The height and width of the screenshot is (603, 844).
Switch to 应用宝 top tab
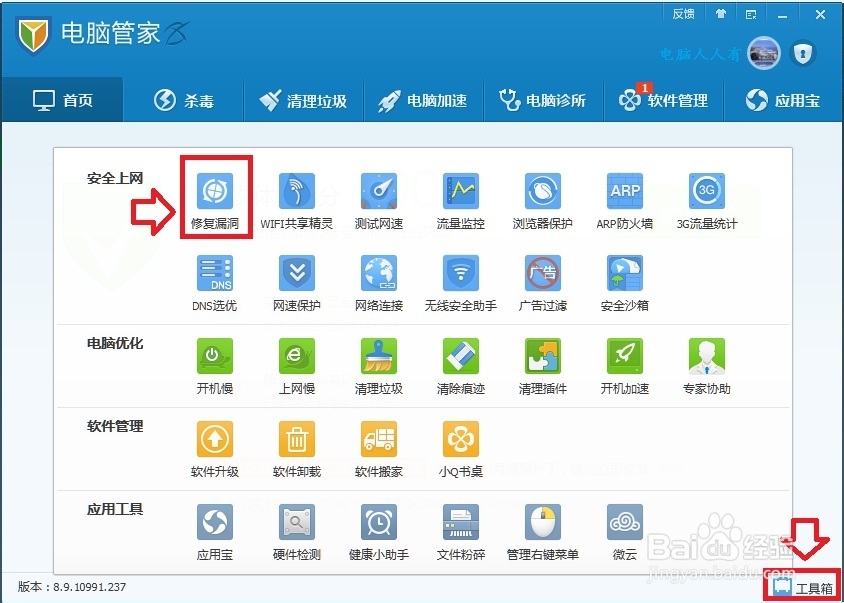point(783,100)
